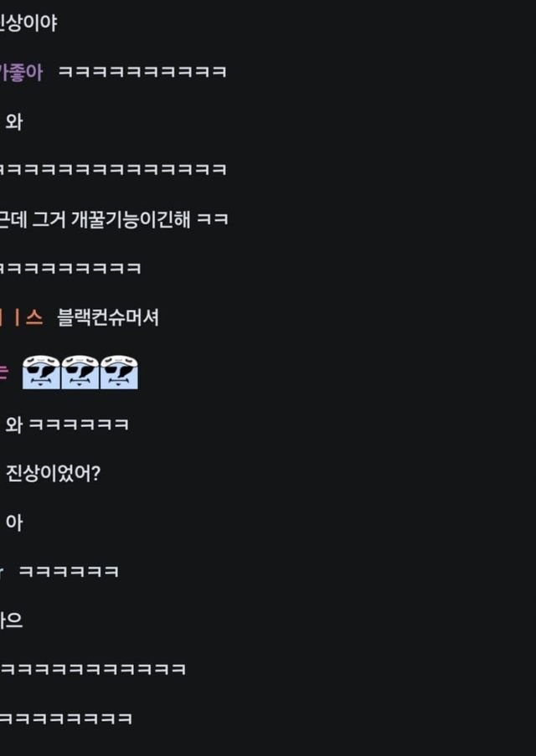Click the final ㅋㅋㅋ message in the chat
Screen dimensions: 536x756
(65, 719)
